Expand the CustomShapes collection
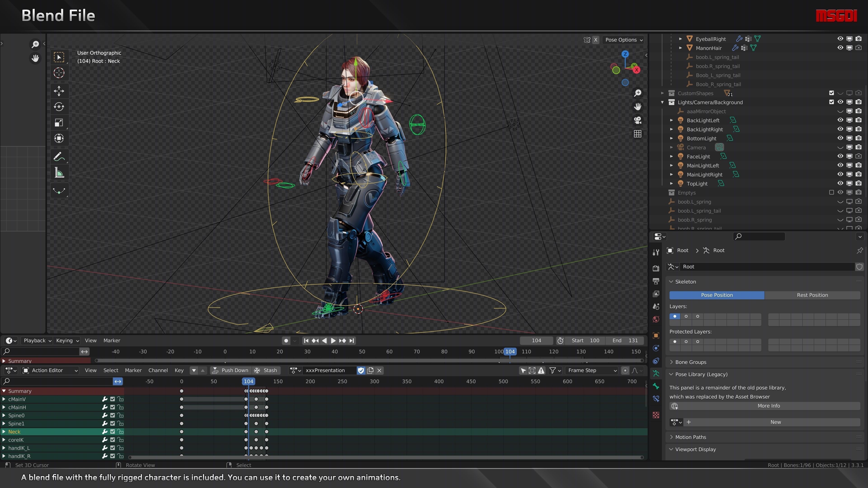 [662, 93]
